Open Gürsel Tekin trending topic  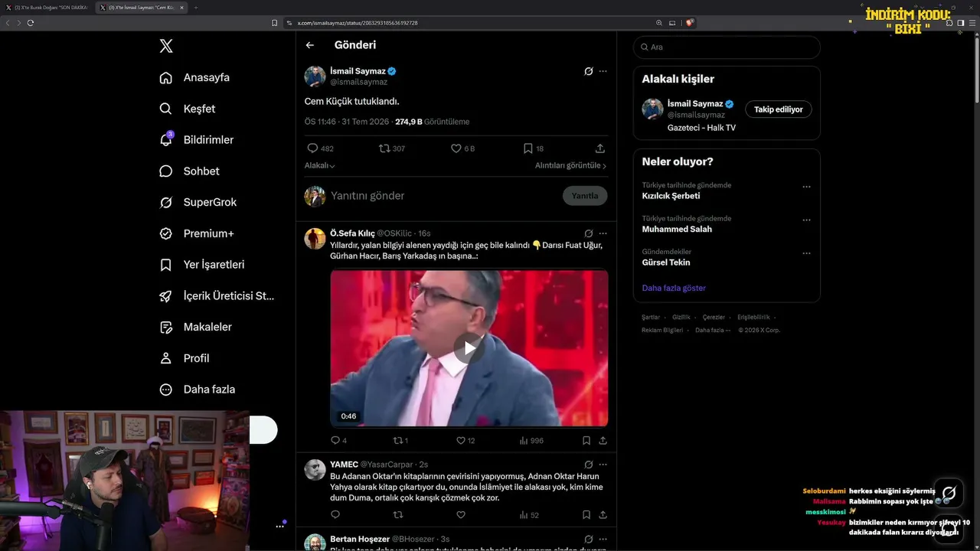666,262
